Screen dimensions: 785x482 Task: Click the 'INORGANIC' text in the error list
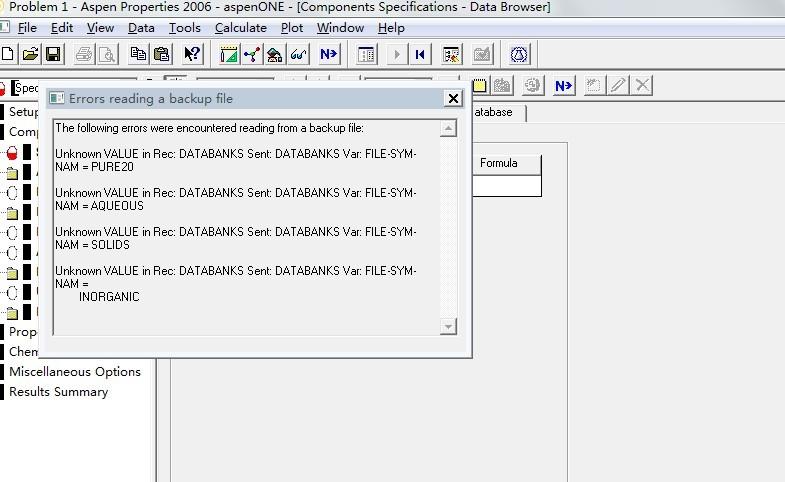[109, 297]
